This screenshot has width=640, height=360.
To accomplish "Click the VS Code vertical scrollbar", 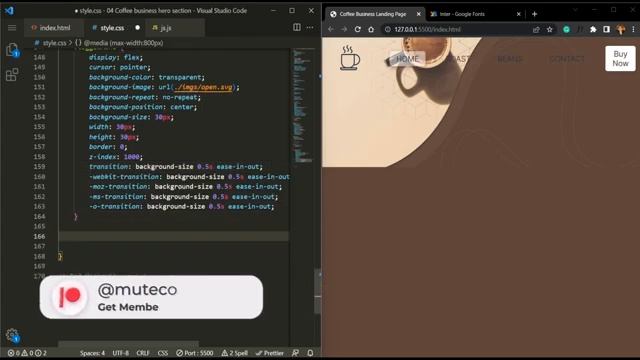I will tap(318, 292).
